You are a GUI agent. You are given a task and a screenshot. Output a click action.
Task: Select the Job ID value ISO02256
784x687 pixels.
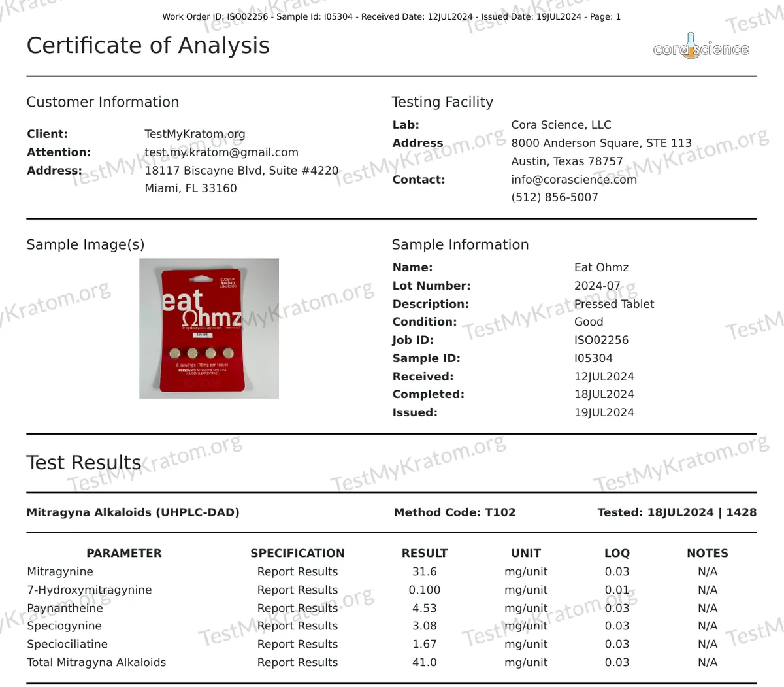click(x=601, y=340)
